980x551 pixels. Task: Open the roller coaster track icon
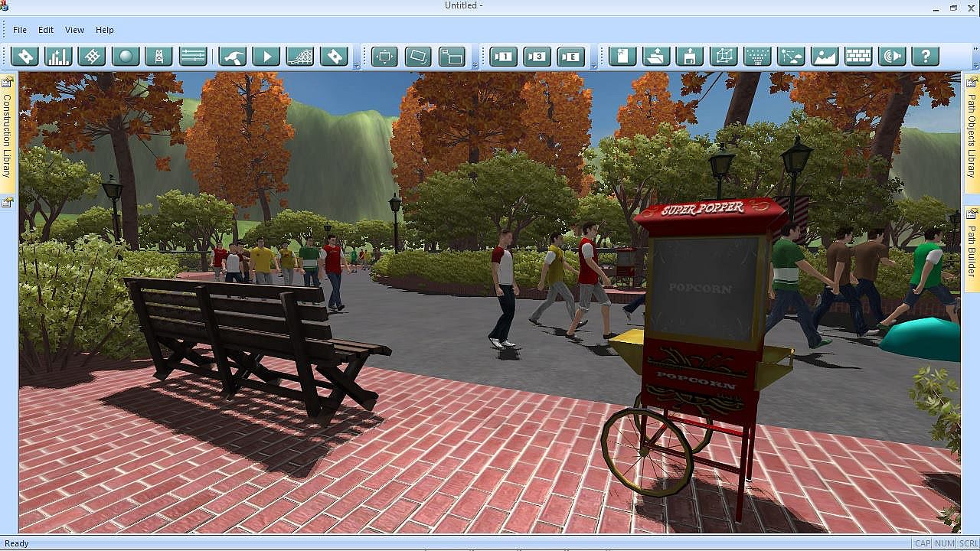(300, 56)
